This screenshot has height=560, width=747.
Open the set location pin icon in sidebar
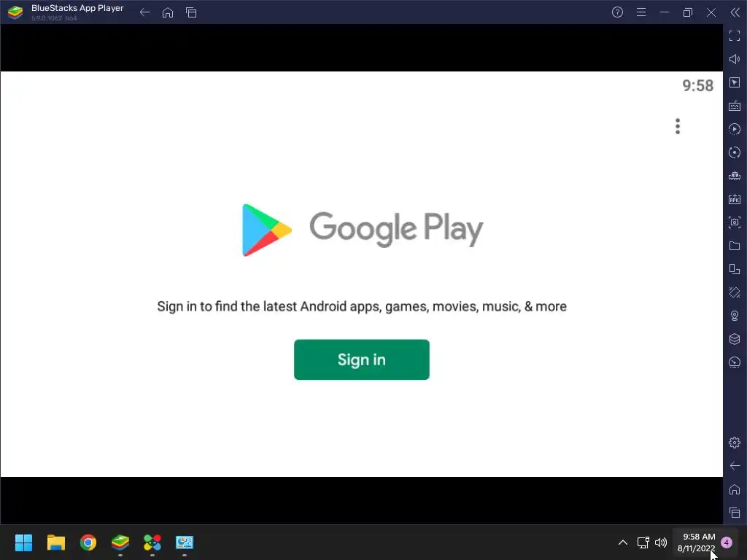735,316
